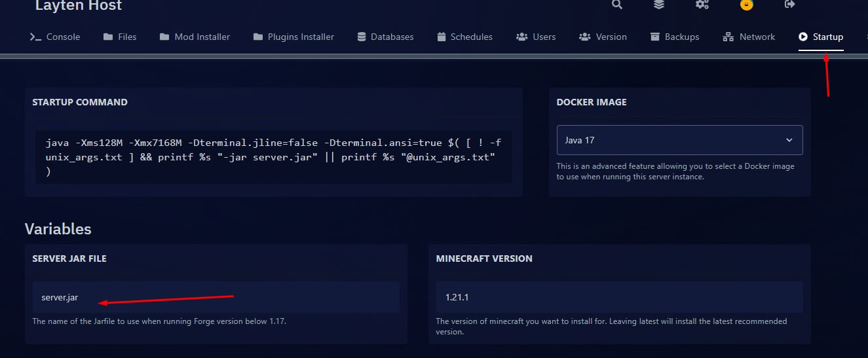Image resolution: width=868 pixels, height=358 pixels.
Task: Click the search magnifier icon in header
Action: (x=617, y=5)
